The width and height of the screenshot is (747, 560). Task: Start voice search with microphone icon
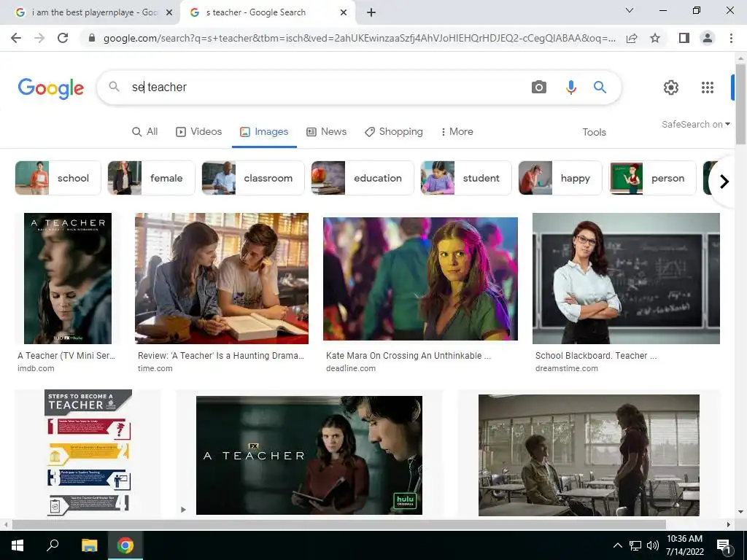pos(570,87)
